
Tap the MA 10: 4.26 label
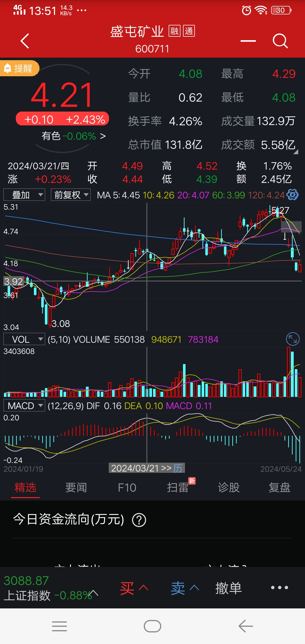point(159,195)
